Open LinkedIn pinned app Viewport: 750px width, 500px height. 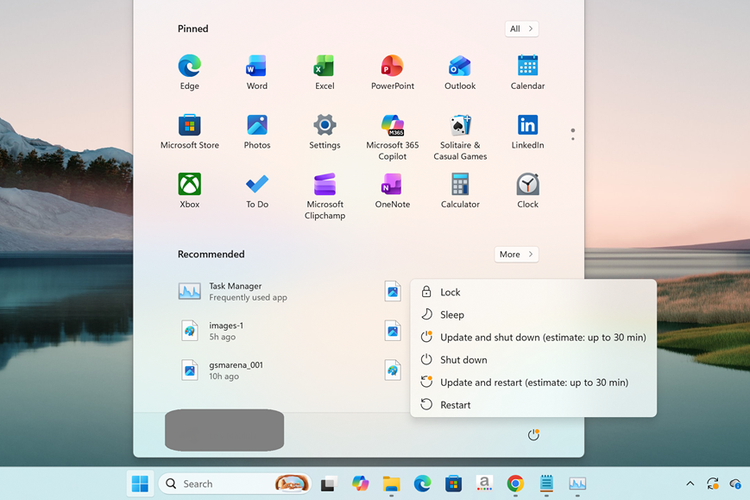(x=528, y=132)
